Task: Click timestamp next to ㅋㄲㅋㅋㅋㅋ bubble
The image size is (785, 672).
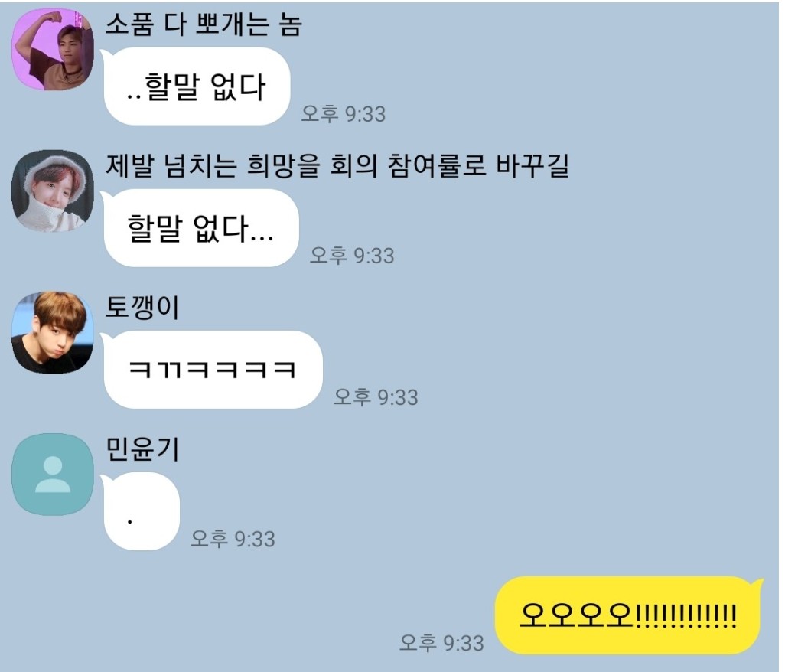Action: tap(376, 397)
